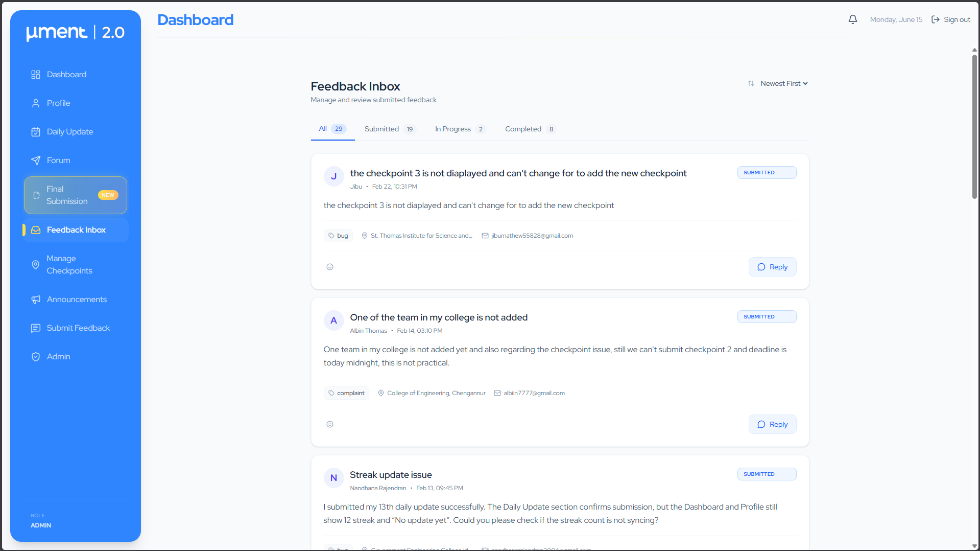This screenshot has width=980, height=551.
Task: Click albiin7777@gmail.com email
Action: point(534,393)
